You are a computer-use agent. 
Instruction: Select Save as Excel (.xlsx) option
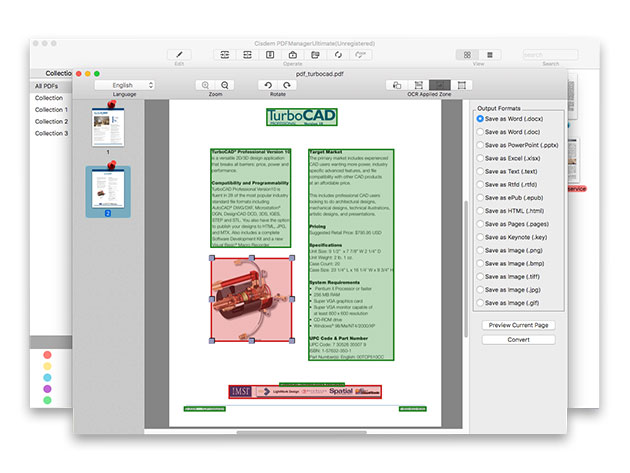tap(508, 158)
